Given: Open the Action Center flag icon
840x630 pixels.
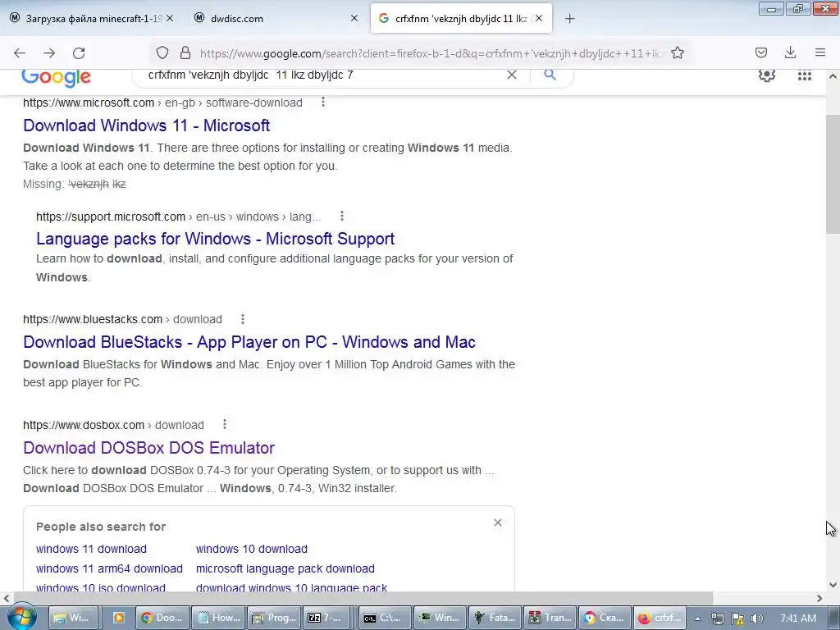Looking at the screenshot, I should point(737,619).
